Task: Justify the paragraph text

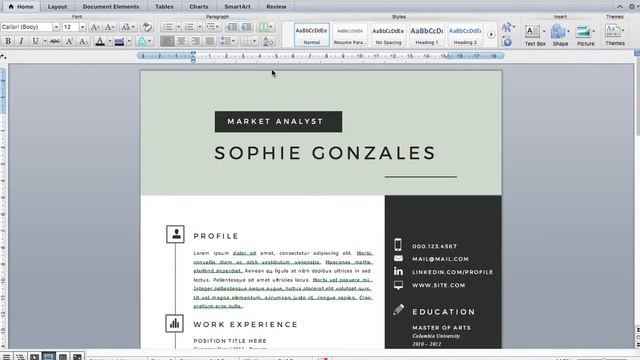Action: [x=210, y=41]
